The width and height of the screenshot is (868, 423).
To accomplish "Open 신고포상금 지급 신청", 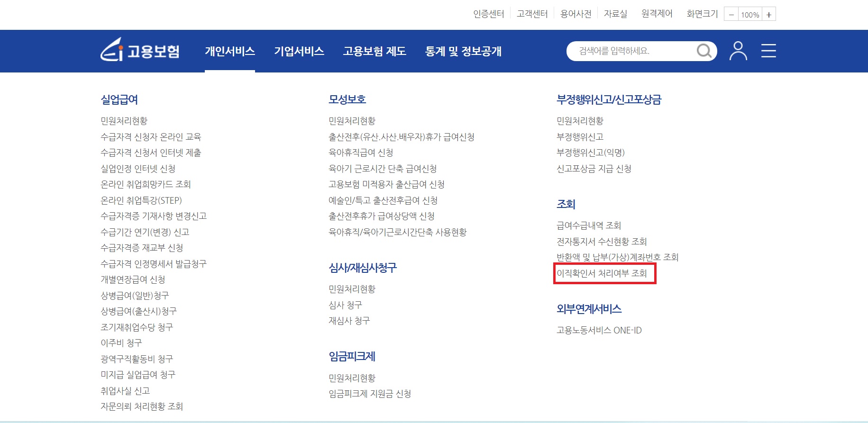I will click(594, 169).
